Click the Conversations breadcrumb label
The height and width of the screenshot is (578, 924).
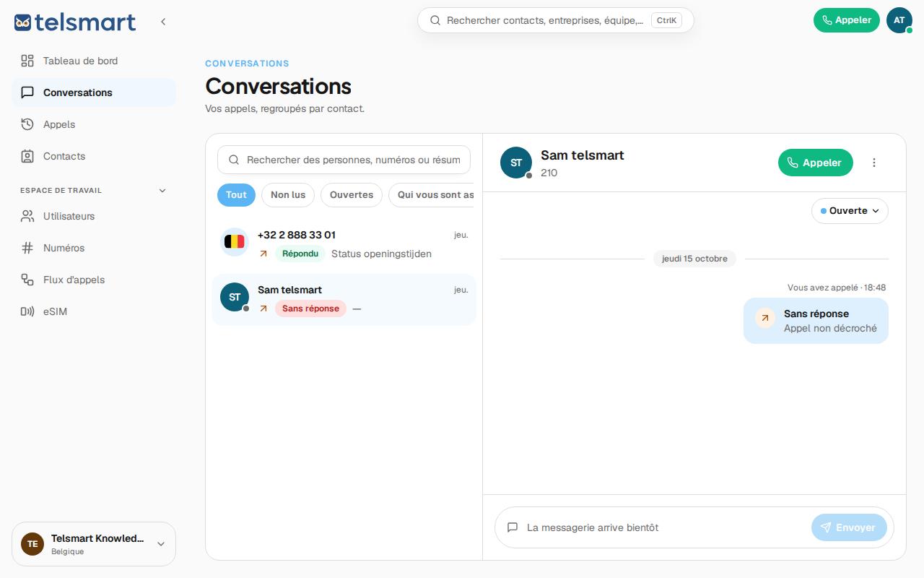(247, 64)
